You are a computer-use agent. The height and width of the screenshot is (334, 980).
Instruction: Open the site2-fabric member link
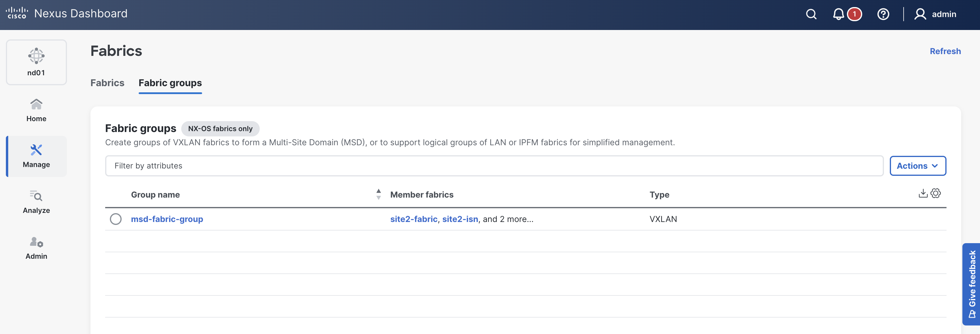[414, 219]
